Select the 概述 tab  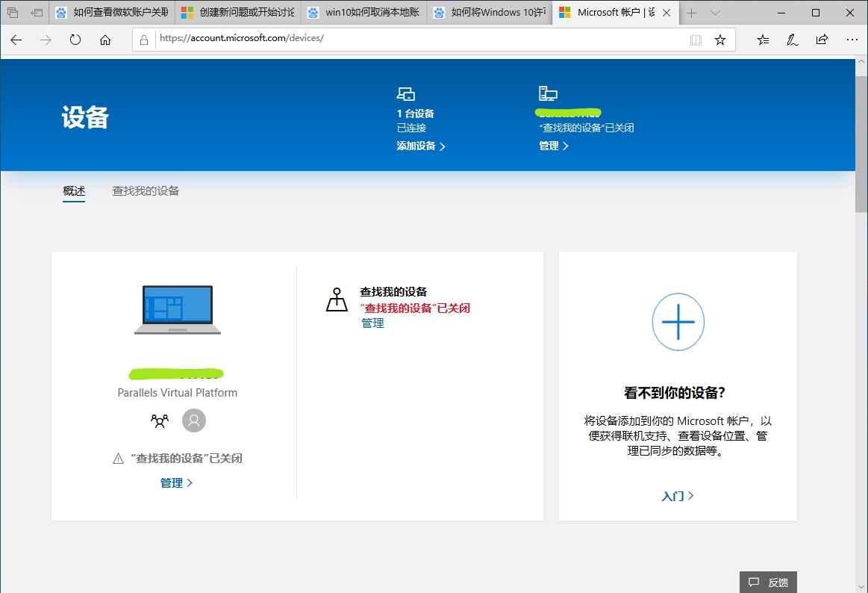pos(74,191)
